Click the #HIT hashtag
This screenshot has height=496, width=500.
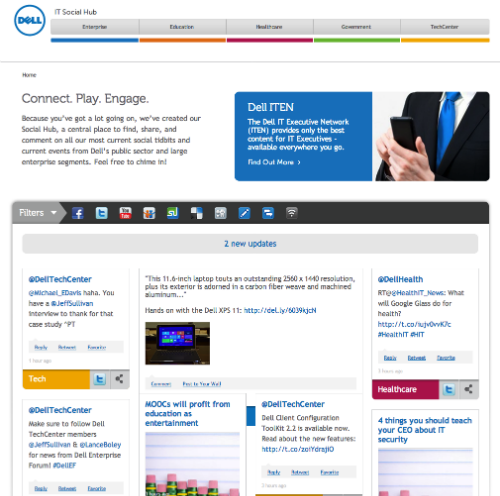(417, 335)
